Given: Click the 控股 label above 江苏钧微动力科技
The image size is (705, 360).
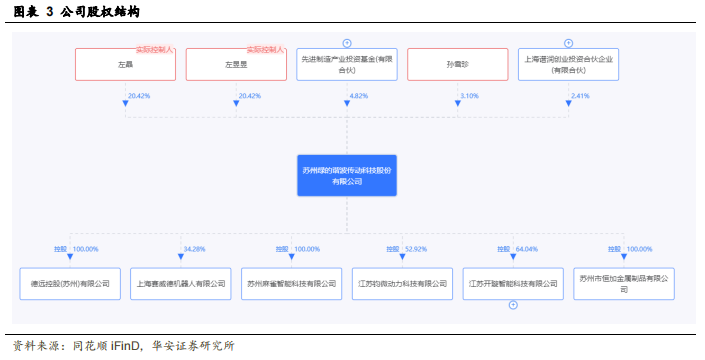Looking at the screenshot, I should [x=393, y=249].
